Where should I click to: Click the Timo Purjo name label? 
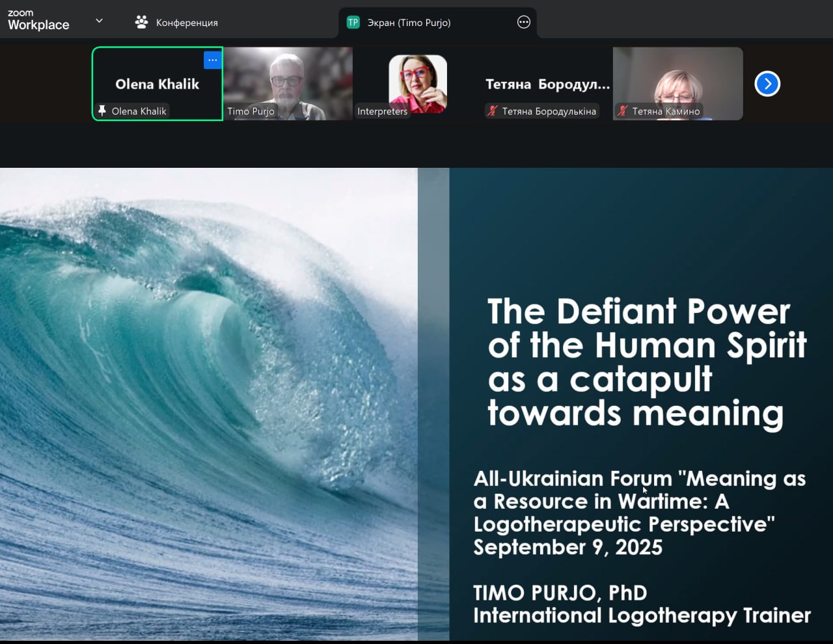(x=251, y=111)
